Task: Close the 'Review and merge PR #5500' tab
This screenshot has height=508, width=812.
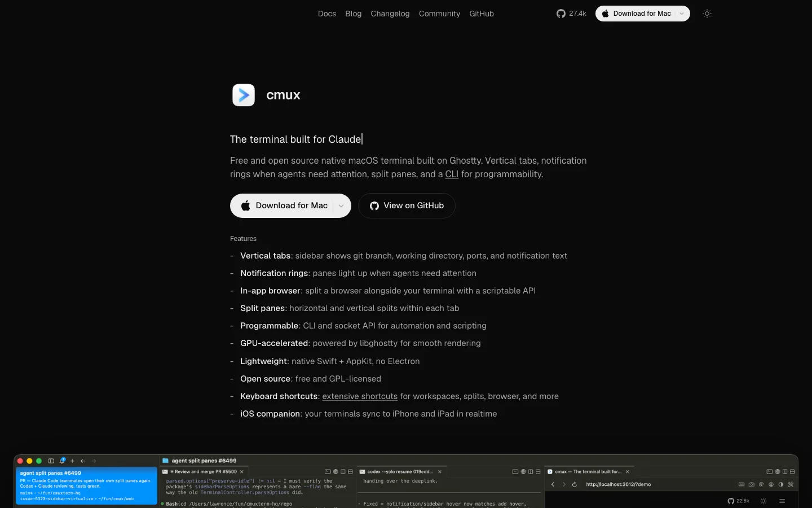Action: pyautogui.click(x=241, y=471)
